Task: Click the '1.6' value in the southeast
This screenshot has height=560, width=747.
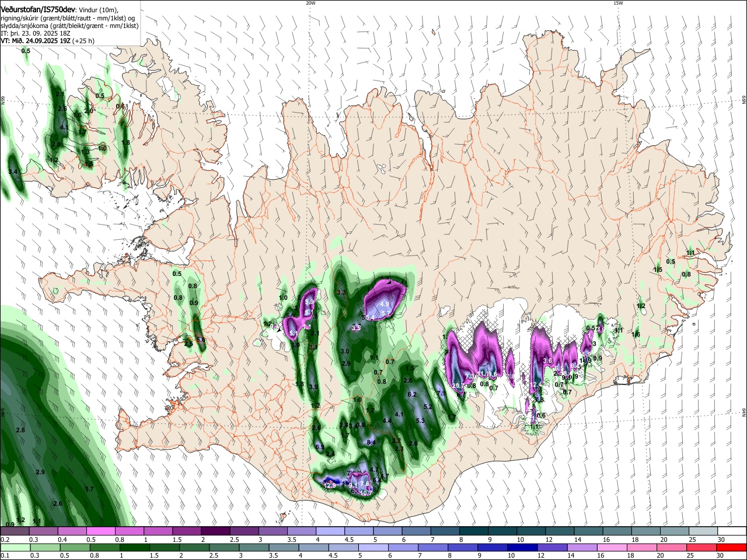Action: (636, 334)
